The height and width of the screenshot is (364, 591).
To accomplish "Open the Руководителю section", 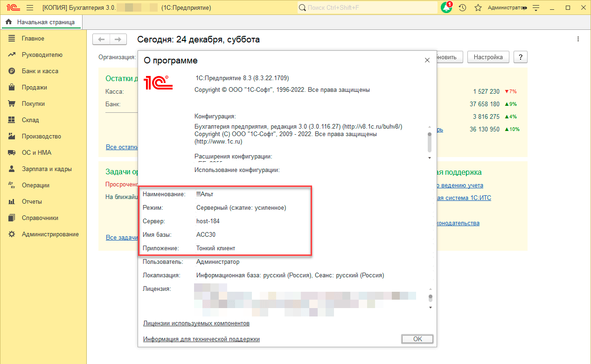I will (42, 55).
